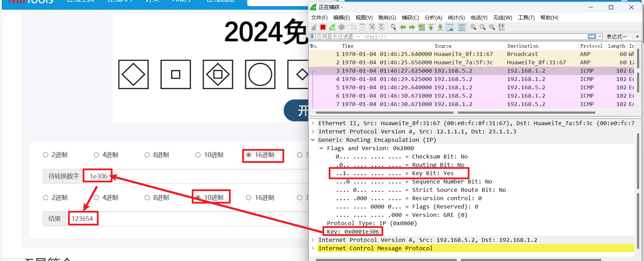This screenshot has height=261, width=644.
Task: Sort by Length column header
Action: (617, 46)
